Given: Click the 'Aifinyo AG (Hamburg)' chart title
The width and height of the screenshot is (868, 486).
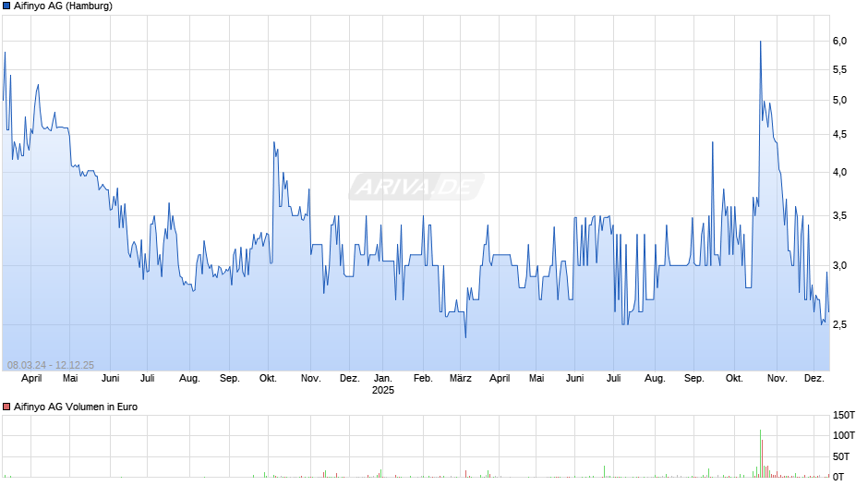Looking at the screenshot, I should pyautogui.click(x=63, y=6).
